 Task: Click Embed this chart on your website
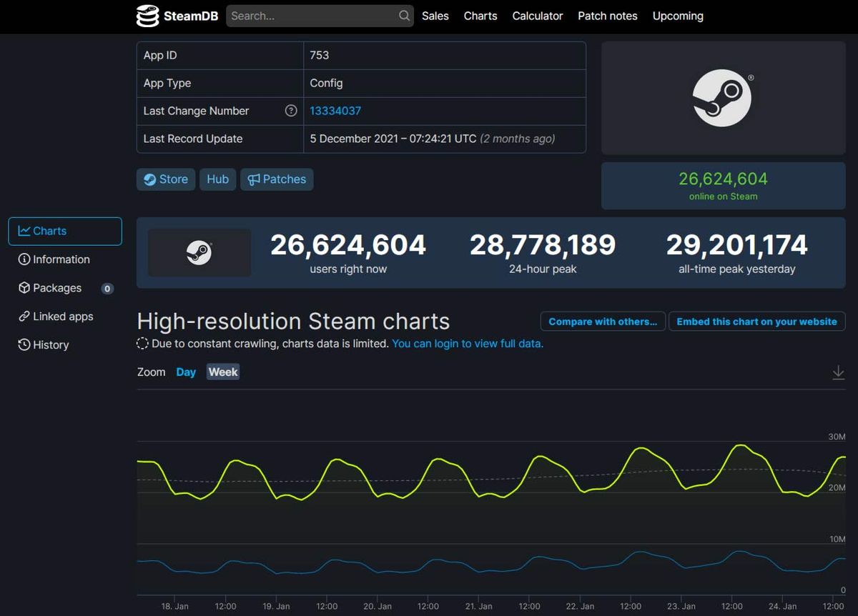click(x=756, y=321)
